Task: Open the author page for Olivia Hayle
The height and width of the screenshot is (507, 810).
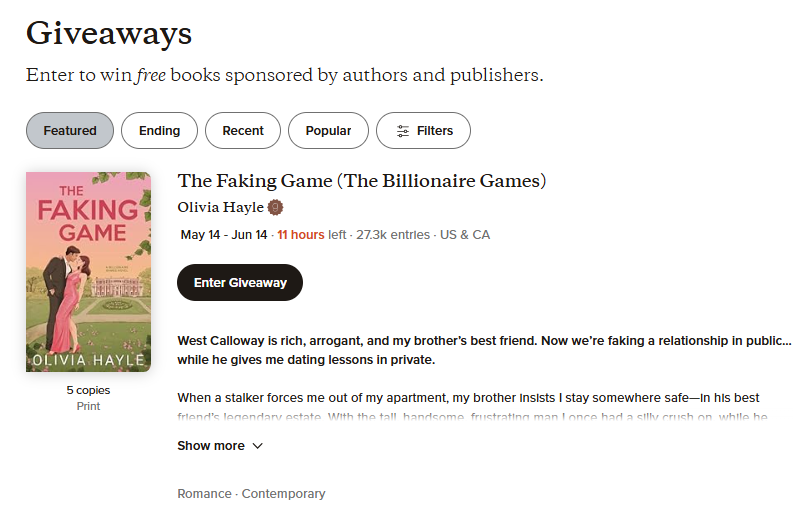Action: [221, 207]
